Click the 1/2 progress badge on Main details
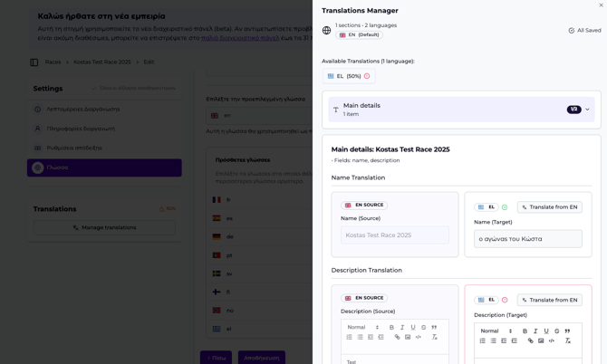The width and height of the screenshot is (607, 364). click(x=573, y=110)
